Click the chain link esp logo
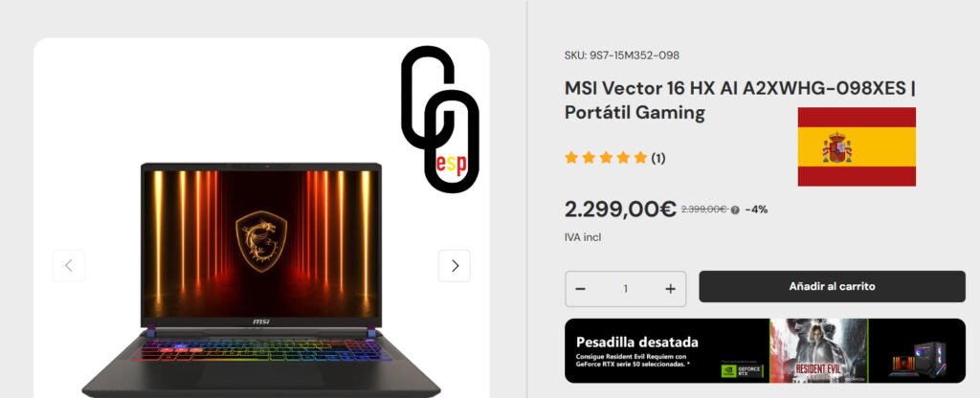Screen dimensions: 980x398 click(x=440, y=118)
